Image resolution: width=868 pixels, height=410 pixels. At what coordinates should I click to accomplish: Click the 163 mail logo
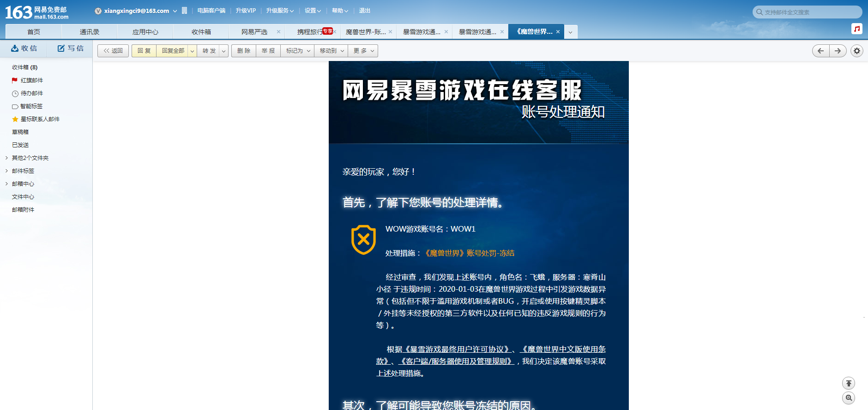[x=37, y=12]
